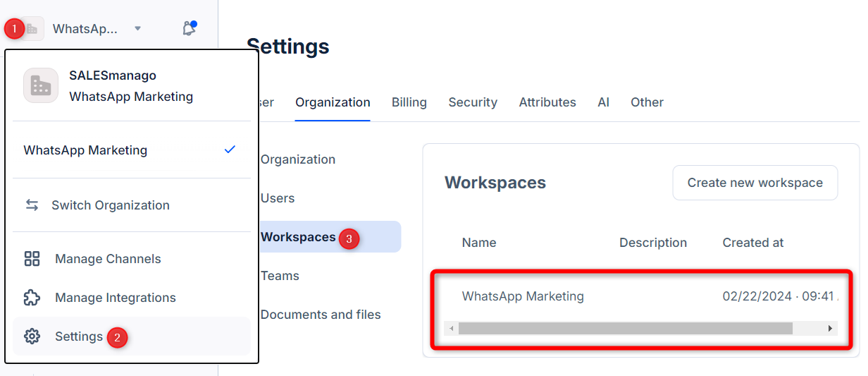Click the workspace building icon in header
Image resolution: width=868 pixels, height=376 pixels.
pos(32,29)
